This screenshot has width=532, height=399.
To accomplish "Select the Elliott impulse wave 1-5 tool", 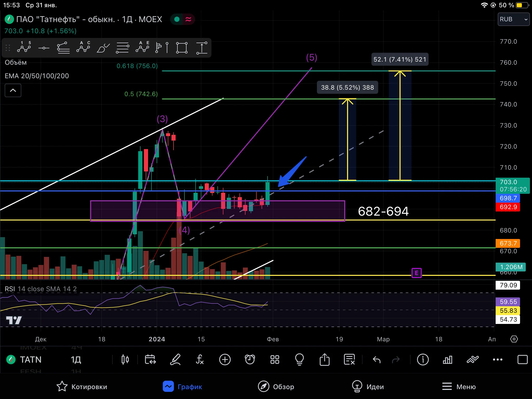I will [24, 48].
